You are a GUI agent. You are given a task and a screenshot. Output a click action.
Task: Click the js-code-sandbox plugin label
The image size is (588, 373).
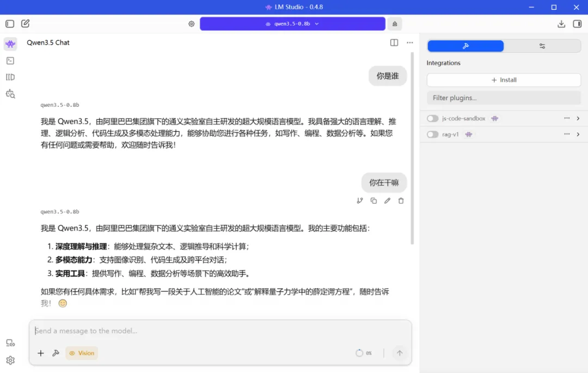tap(463, 119)
